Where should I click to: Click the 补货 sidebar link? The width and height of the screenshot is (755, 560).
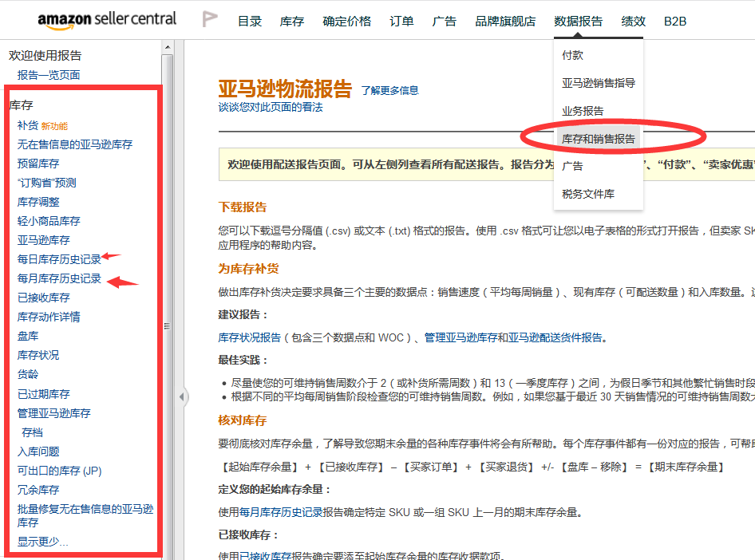tap(28, 125)
